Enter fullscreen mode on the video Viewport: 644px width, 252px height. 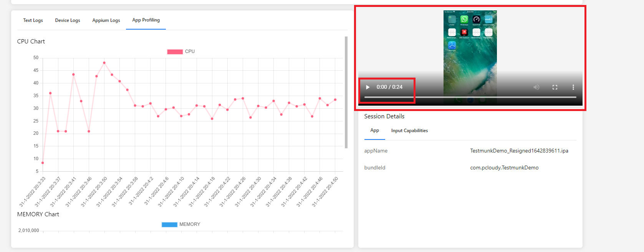click(x=555, y=87)
